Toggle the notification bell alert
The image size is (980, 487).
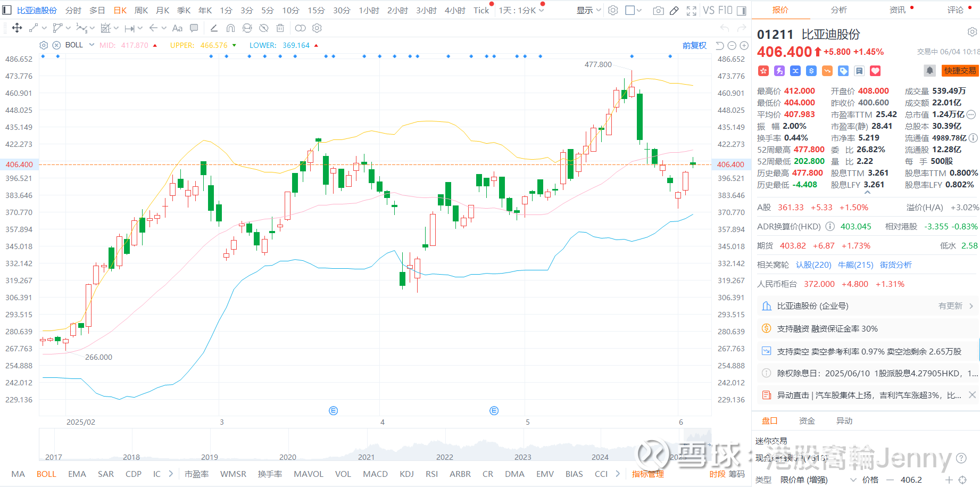click(x=929, y=71)
